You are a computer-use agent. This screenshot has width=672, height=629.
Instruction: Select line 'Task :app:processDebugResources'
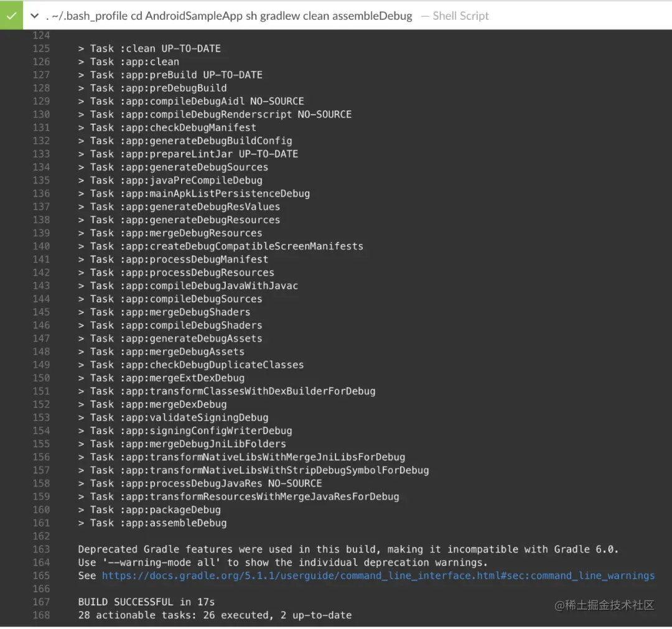click(176, 273)
